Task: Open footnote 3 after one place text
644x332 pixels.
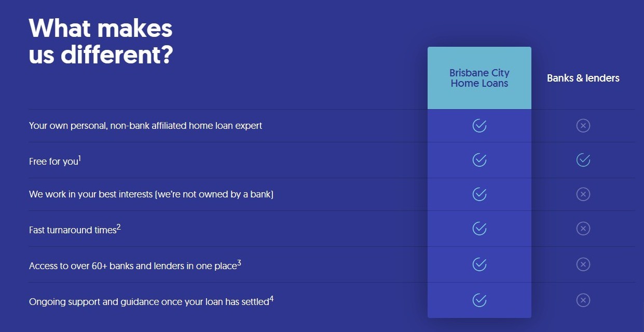Action: [x=239, y=262]
